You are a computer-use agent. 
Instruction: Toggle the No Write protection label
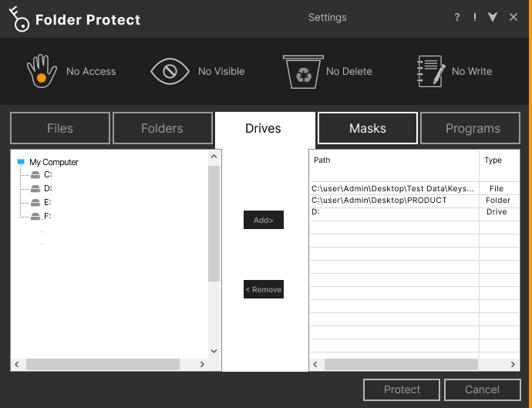coord(472,71)
